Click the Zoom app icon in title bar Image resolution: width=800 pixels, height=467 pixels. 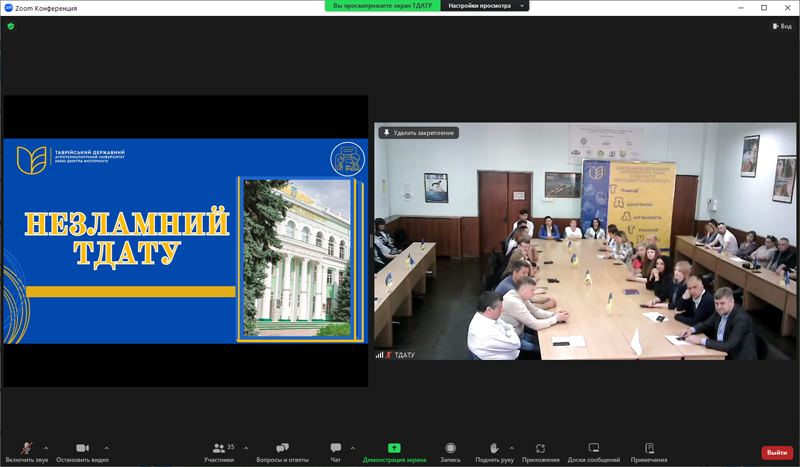click(8, 8)
